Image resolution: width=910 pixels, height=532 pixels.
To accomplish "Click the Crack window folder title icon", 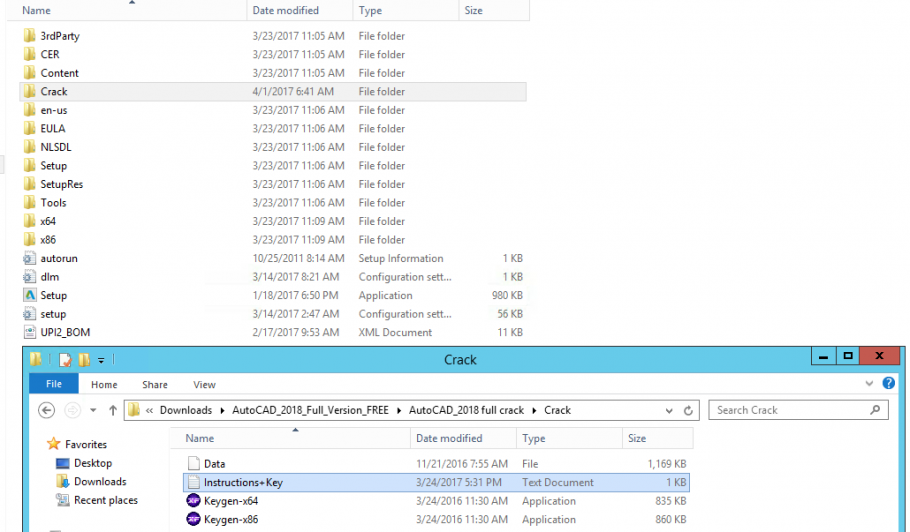I will (36, 359).
